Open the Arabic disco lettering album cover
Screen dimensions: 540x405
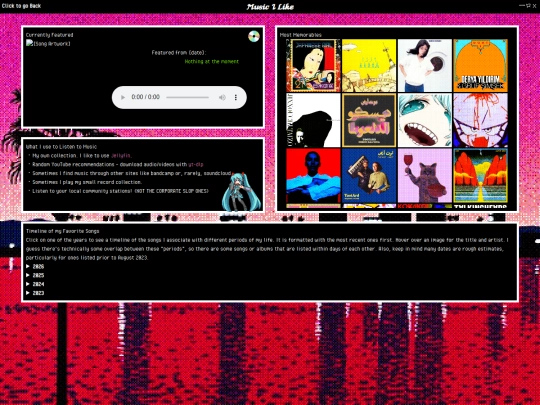[369, 120]
